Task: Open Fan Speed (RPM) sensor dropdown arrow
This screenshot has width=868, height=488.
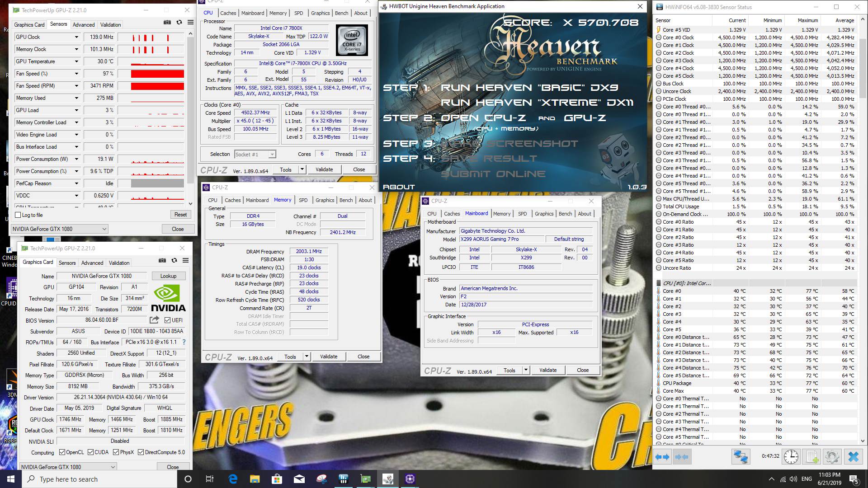Action: point(76,86)
